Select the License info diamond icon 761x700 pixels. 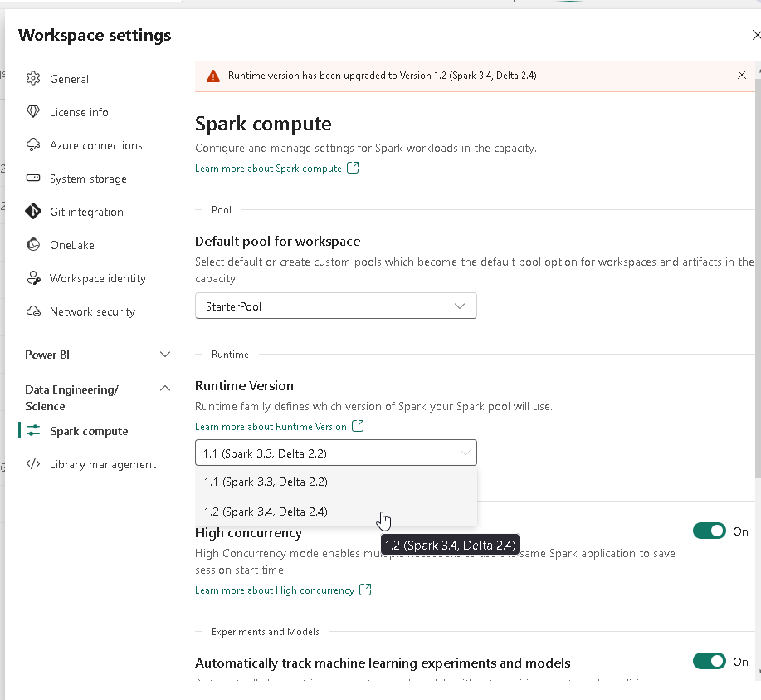(33, 112)
